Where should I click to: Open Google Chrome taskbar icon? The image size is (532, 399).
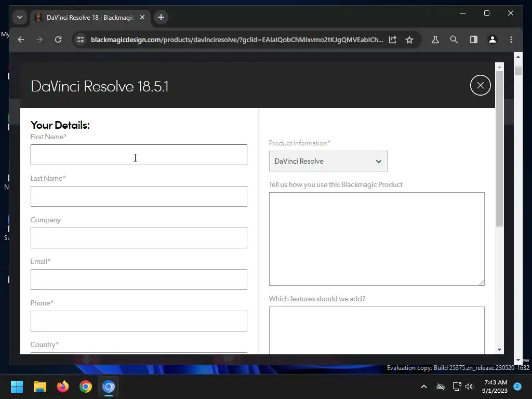pos(86,387)
